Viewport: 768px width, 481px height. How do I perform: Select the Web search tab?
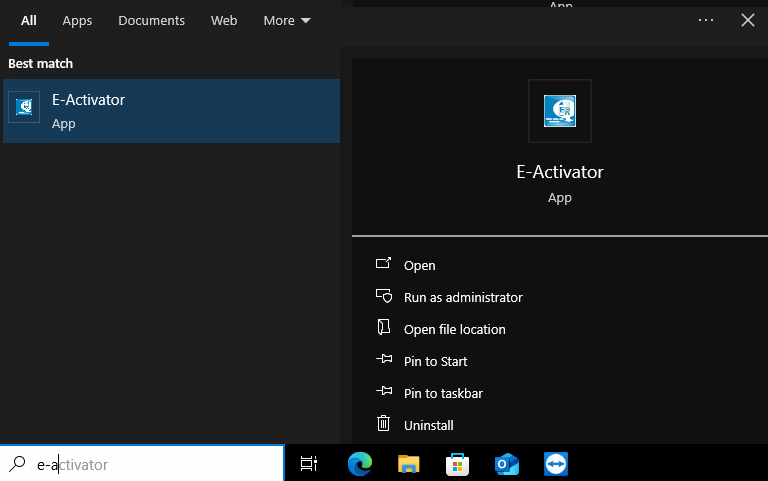[224, 20]
